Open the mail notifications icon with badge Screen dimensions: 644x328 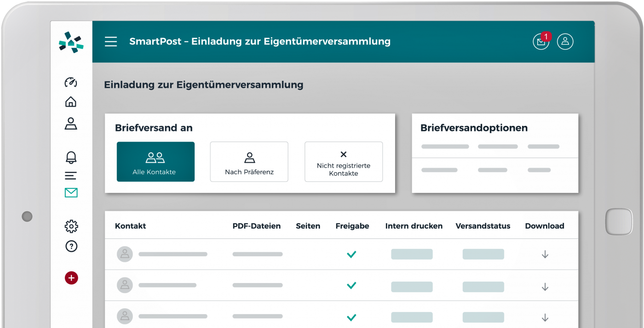coord(541,42)
